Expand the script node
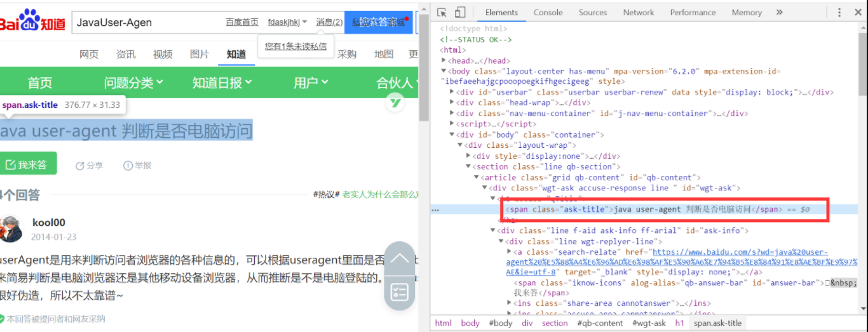868x332 pixels. pyautogui.click(x=452, y=124)
